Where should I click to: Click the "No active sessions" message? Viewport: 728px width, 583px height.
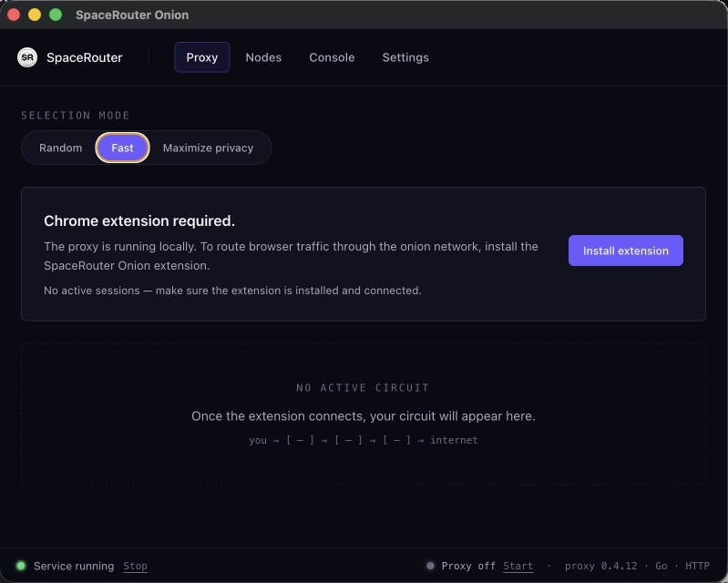(x=232, y=291)
